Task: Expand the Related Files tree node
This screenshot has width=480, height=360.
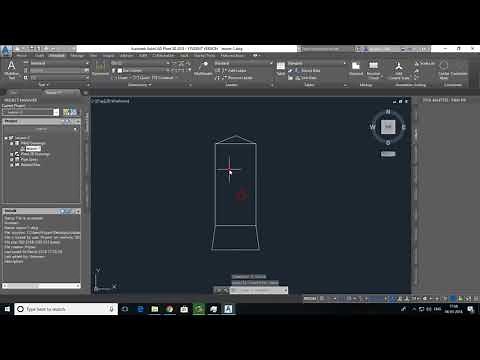Action: 12,165
